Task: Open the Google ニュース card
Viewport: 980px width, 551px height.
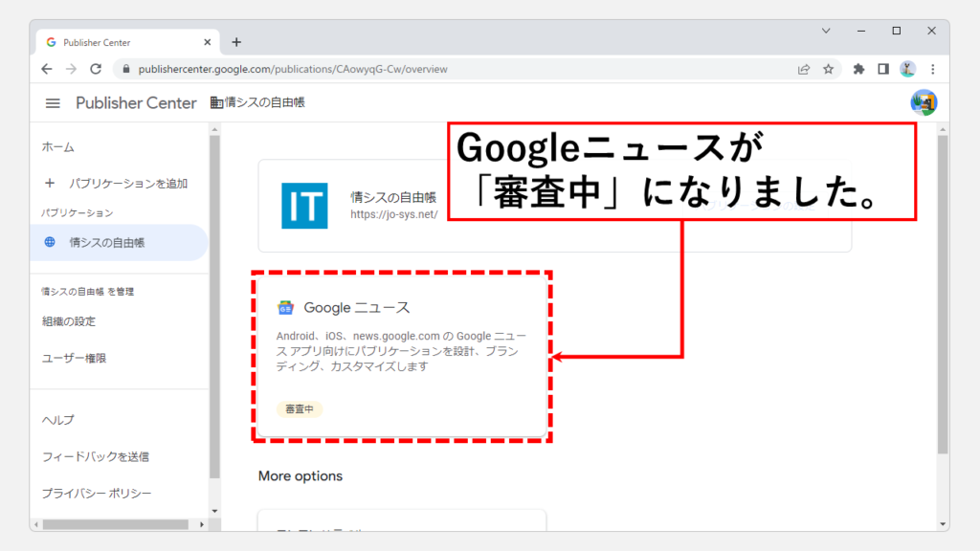Action: (x=402, y=356)
